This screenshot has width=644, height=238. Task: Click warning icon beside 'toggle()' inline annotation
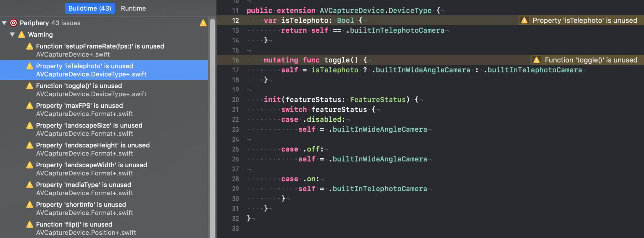(x=536, y=60)
